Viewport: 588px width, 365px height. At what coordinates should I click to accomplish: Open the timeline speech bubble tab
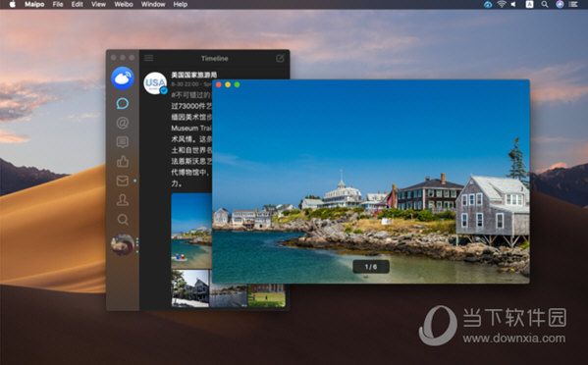click(123, 103)
